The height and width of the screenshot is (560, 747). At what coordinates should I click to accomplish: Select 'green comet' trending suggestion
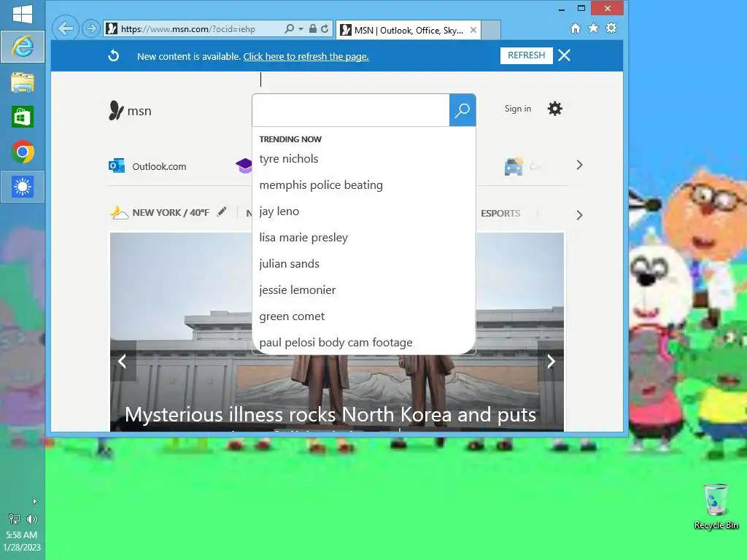(x=292, y=316)
